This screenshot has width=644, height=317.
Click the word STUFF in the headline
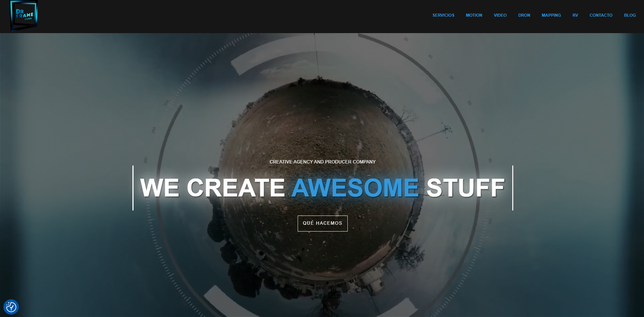click(465, 188)
